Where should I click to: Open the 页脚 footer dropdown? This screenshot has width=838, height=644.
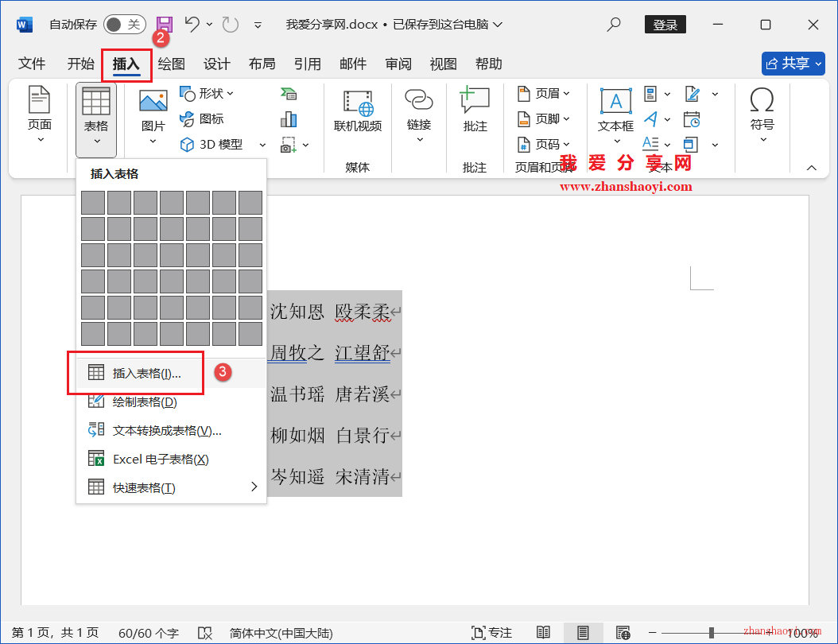[544, 118]
